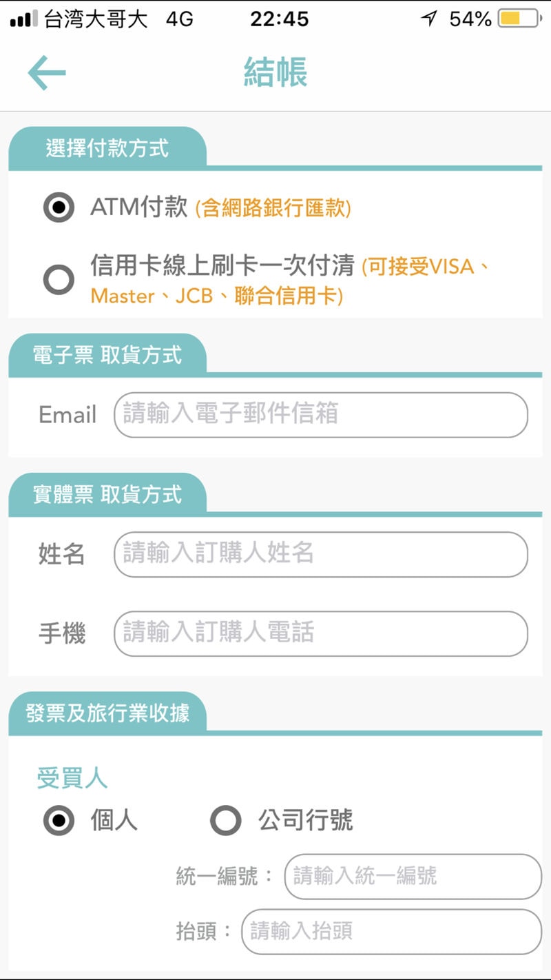Tap the 含網路銀行匯款 orange note text
551x980 pixels.
click(x=273, y=208)
